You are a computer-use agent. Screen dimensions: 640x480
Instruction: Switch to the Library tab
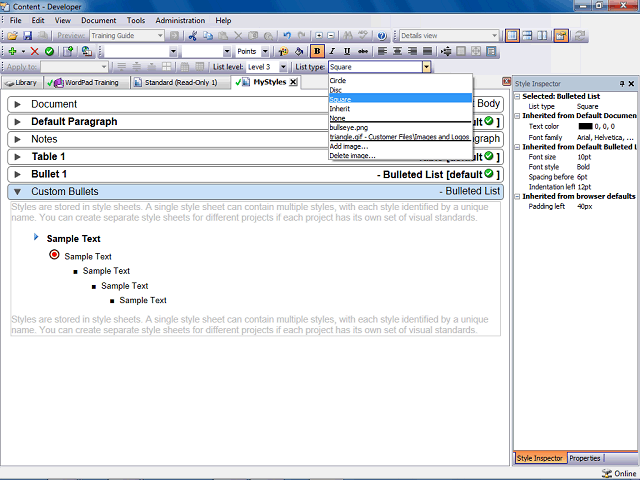tap(22, 82)
